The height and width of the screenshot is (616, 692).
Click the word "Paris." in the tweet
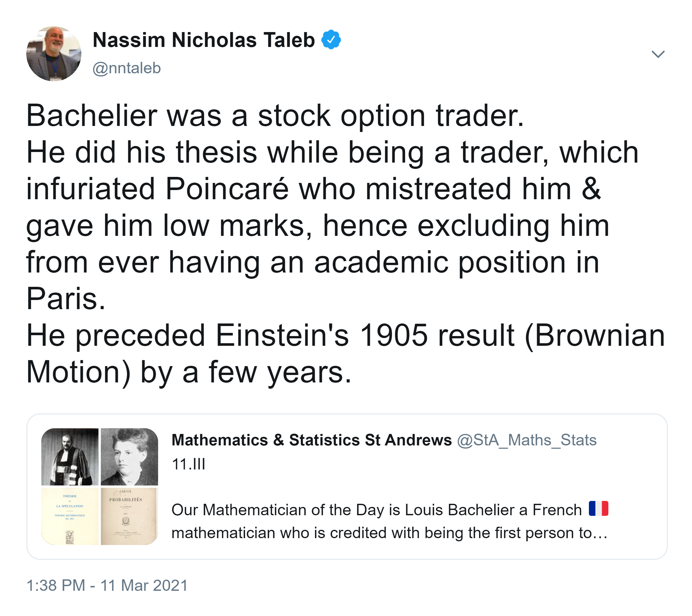[66, 299]
